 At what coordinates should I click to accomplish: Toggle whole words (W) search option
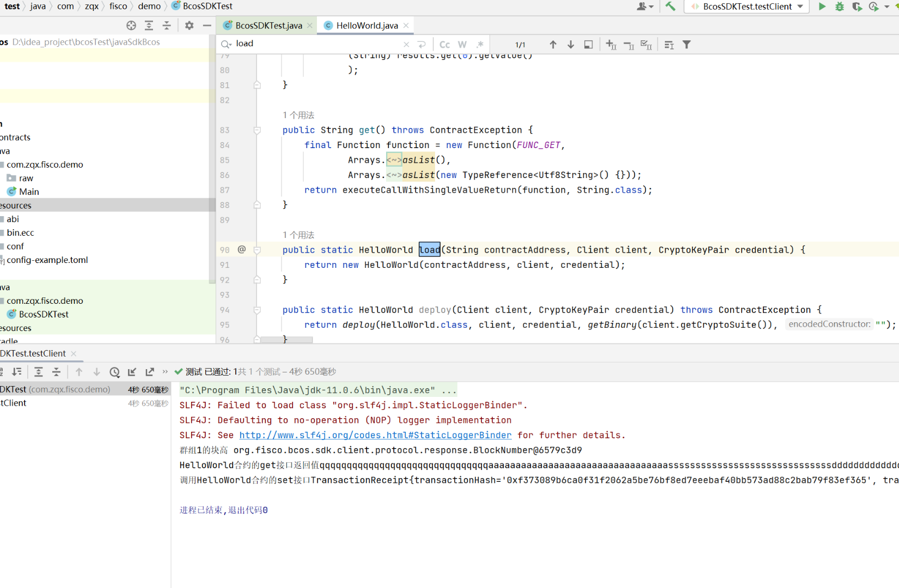462,45
